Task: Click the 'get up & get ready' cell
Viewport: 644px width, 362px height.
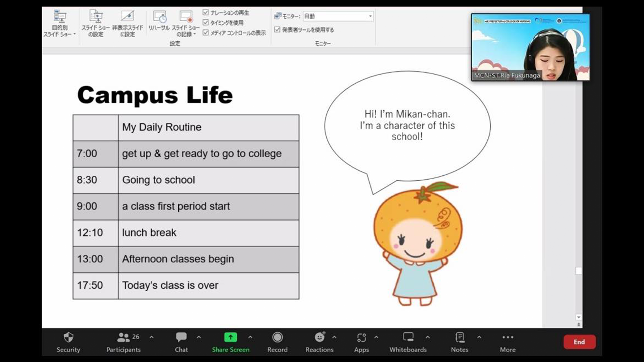Action: coord(209,154)
